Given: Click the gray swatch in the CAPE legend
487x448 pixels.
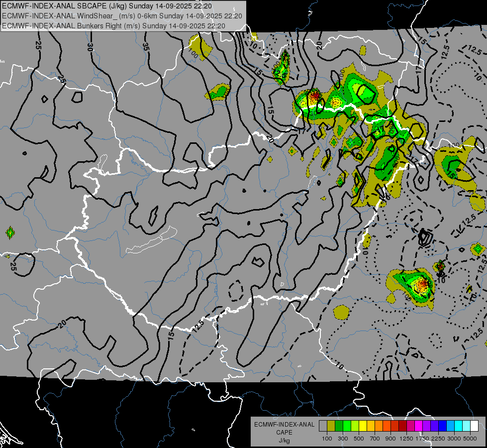Looking at the screenshot, I should (323, 426).
